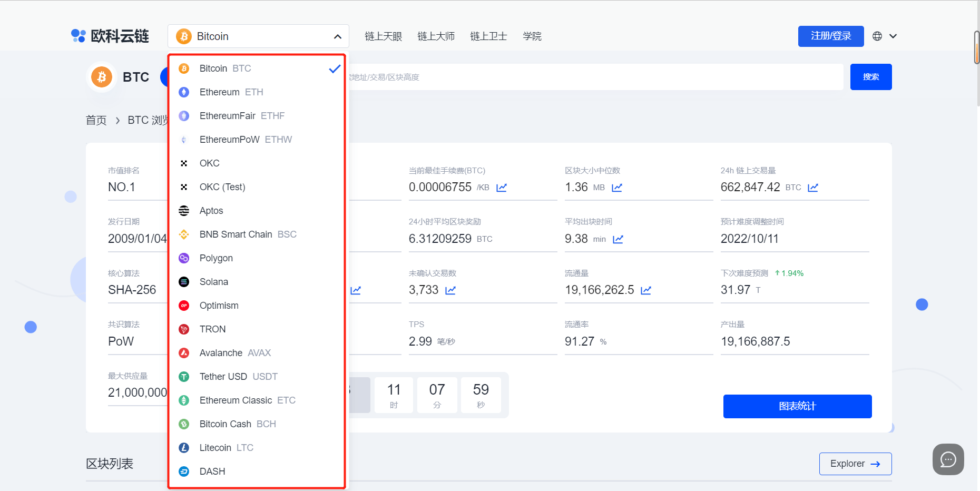The height and width of the screenshot is (491, 980).
Task: Click the Bitcoin Cash BCH icon
Action: (x=184, y=424)
